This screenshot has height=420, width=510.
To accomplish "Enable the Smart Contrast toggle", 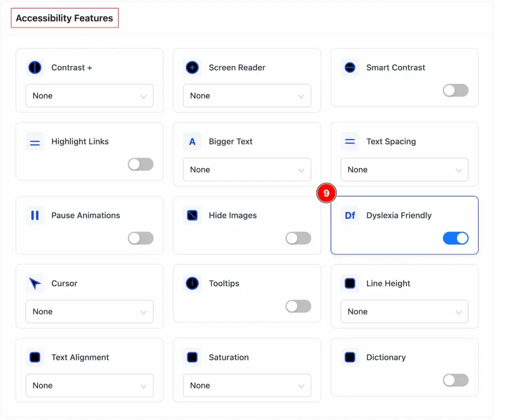I will 456,90.
